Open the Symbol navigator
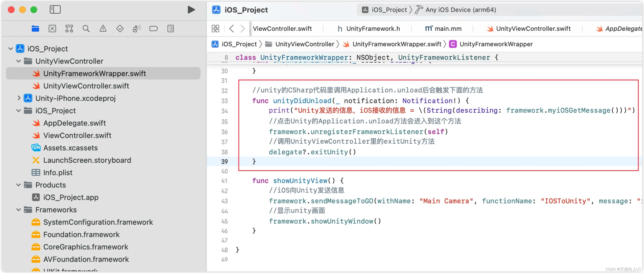Screen dimensions: 644x273 [x=69, y=29]
